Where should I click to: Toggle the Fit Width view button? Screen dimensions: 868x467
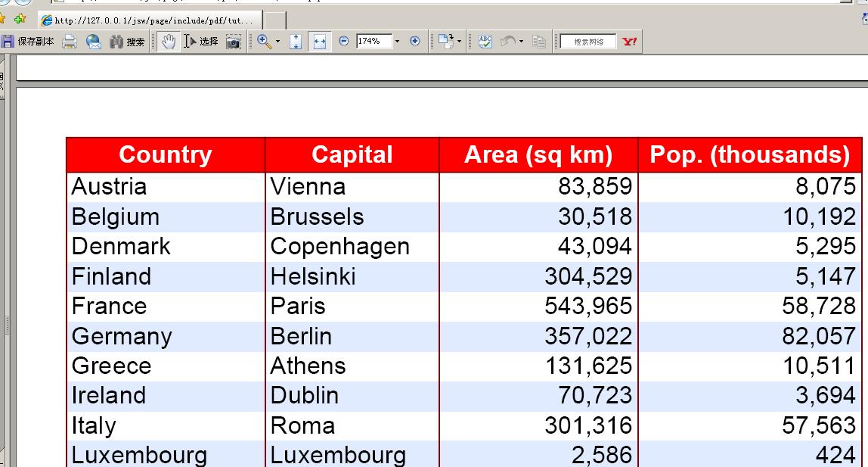coord(319,42)
